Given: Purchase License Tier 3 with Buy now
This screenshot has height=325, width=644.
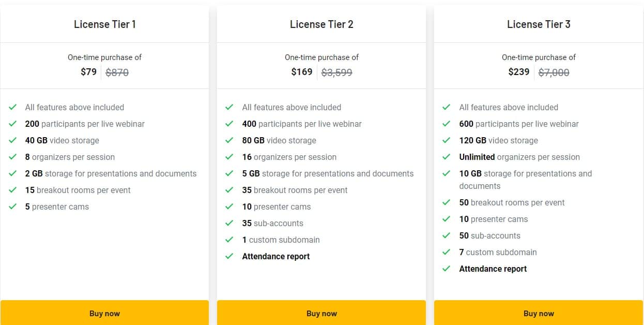Looking at the screenshot, I should (539, 313).
